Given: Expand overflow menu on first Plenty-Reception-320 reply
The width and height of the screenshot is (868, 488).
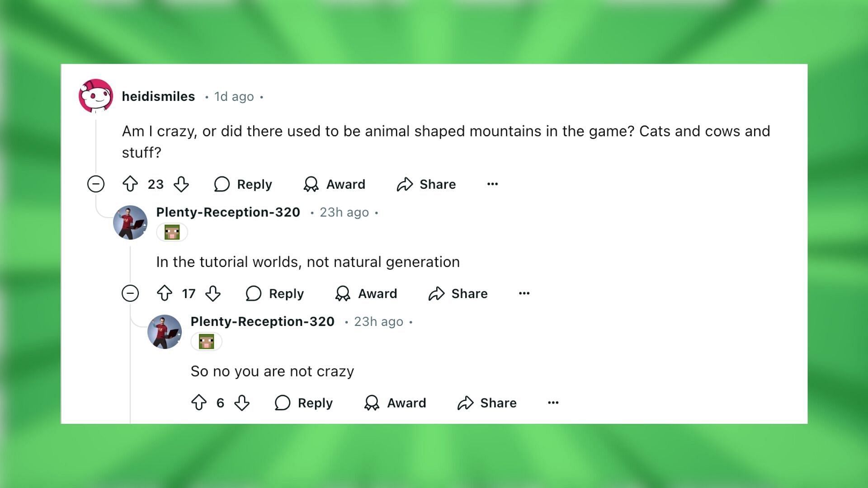Looking at the screenshot, I should coord(524,293).
